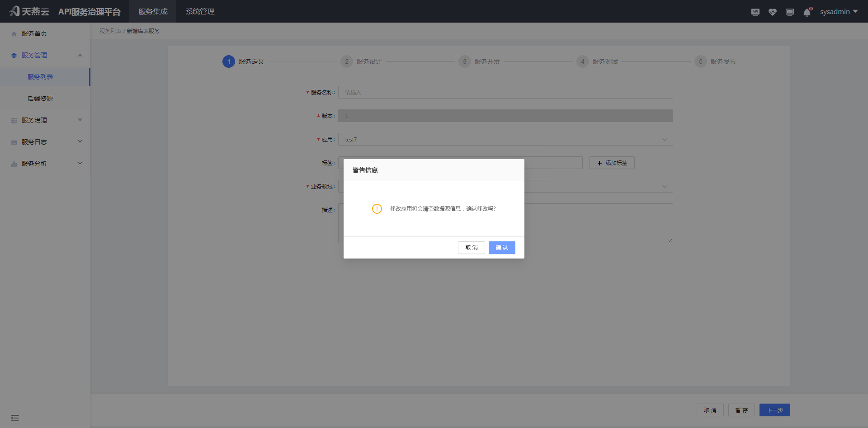The width and height of the screenshot is (868, 428).
Task: Switch to the 系统管理 tab
Action: pos(200,11)
